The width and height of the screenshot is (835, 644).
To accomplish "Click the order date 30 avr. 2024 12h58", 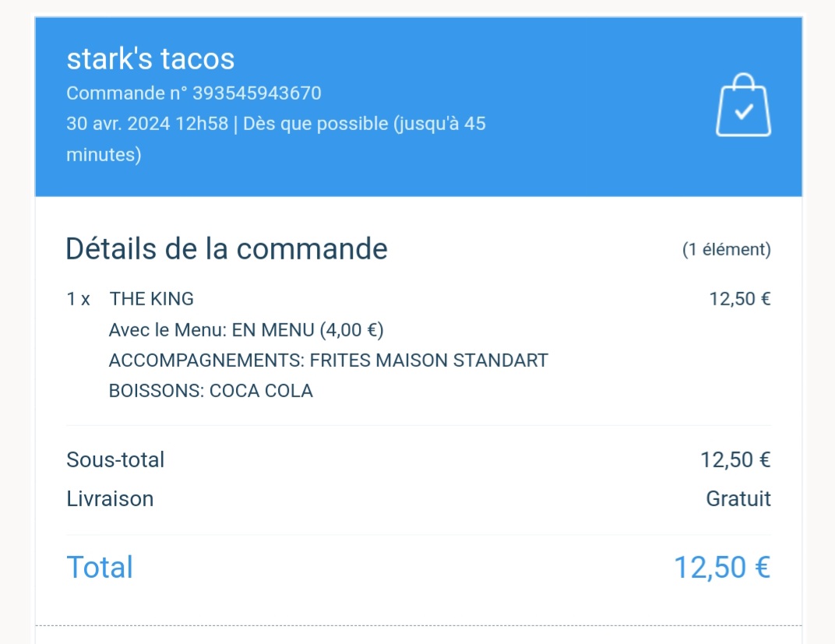I will coord(148,124).
